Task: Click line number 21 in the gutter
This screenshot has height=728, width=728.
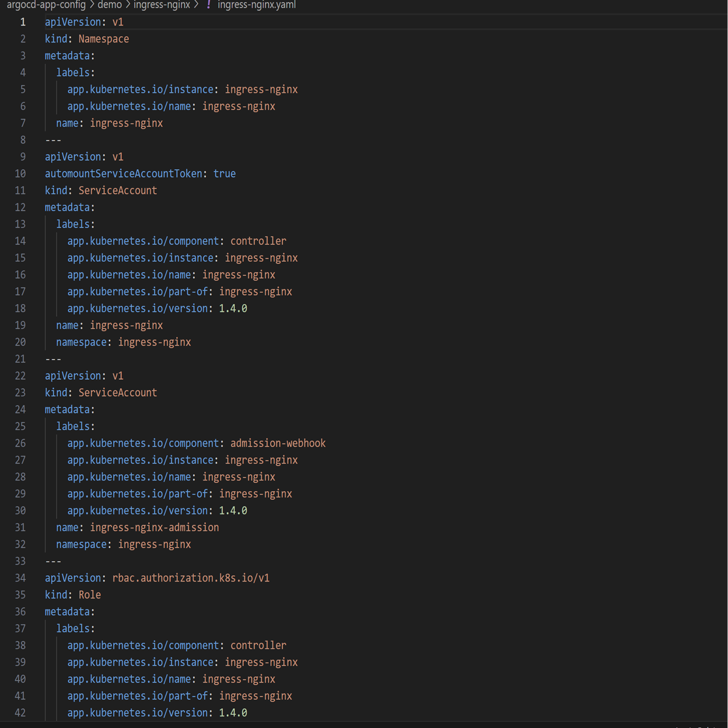Action: click(x=20, y=359)
